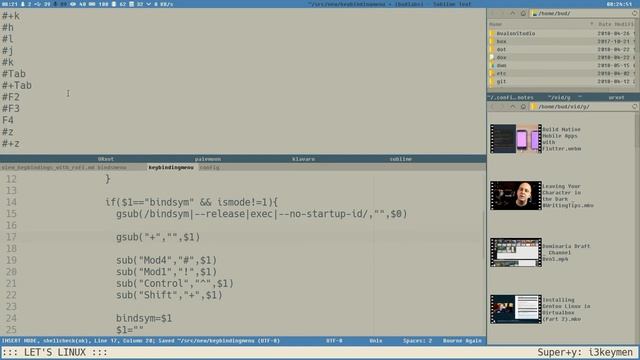Click the F4 entry in the upper pane
Image resolution: width=640 pixels, height=360 pixels.
(x=8, y=120)
